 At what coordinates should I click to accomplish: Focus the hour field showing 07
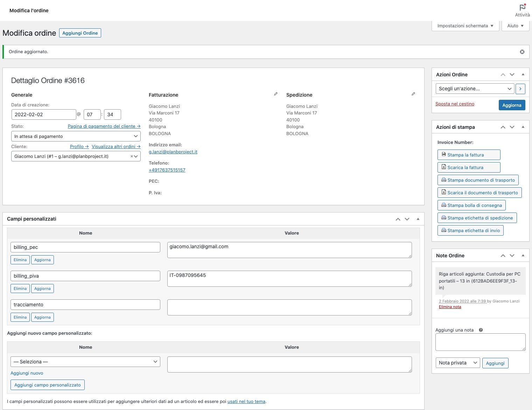coord(92,114)
